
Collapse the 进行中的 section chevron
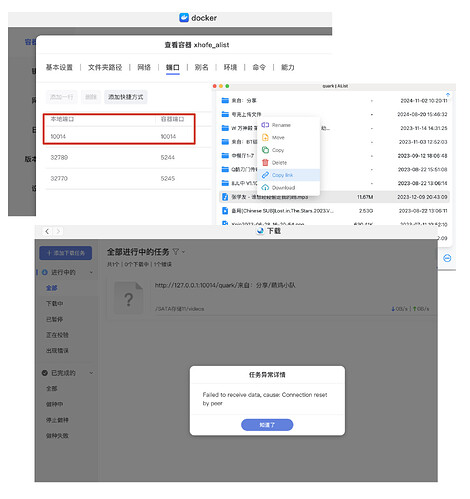(91, 272)
